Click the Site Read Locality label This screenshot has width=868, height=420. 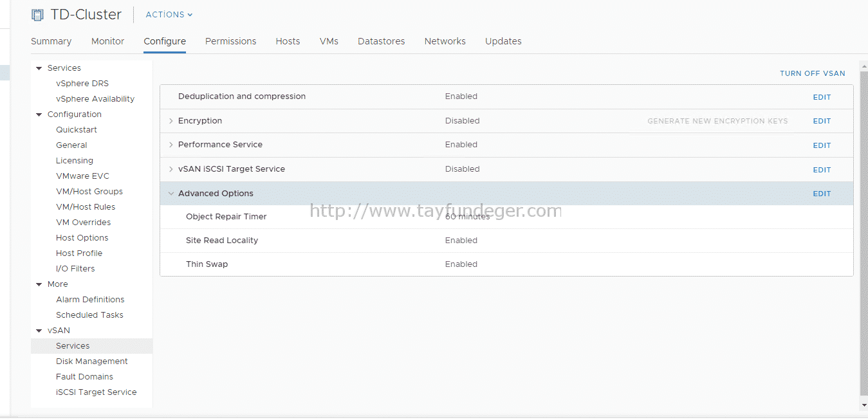tap(222, 241)
